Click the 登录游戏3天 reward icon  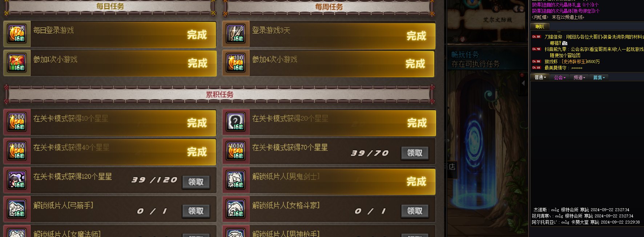click(x=236, y=34)
